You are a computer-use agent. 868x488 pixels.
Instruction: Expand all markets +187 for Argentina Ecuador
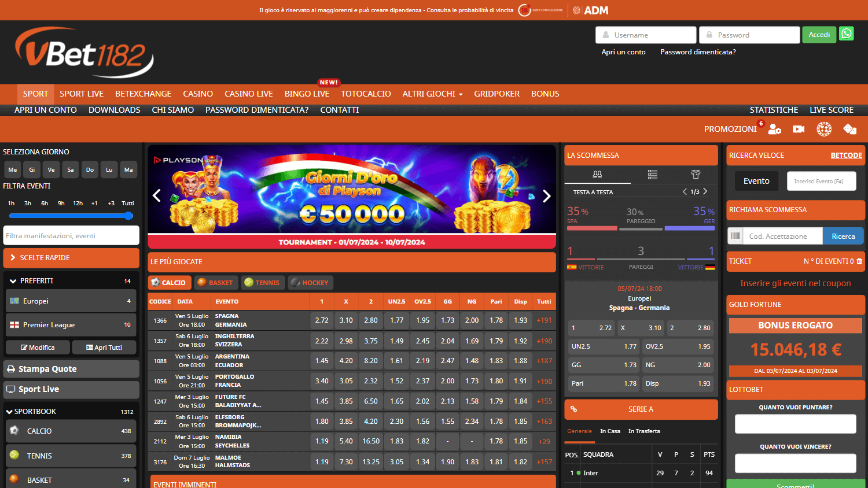pyautogui.click(x=544, y=361)
